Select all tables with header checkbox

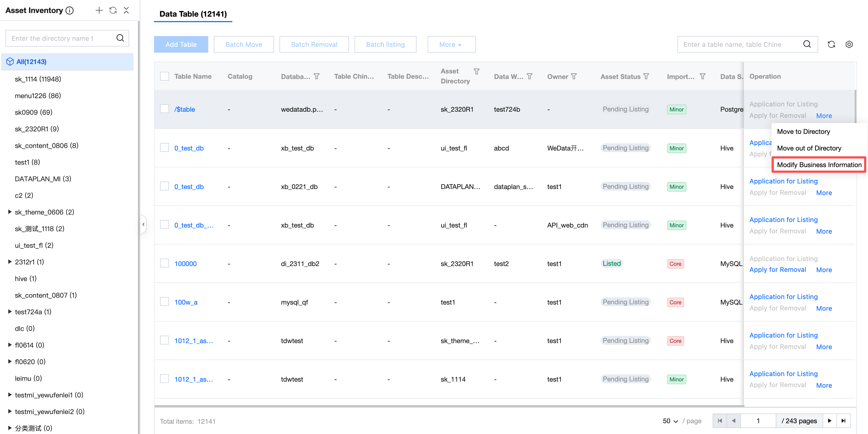click(x=165, y=76)
